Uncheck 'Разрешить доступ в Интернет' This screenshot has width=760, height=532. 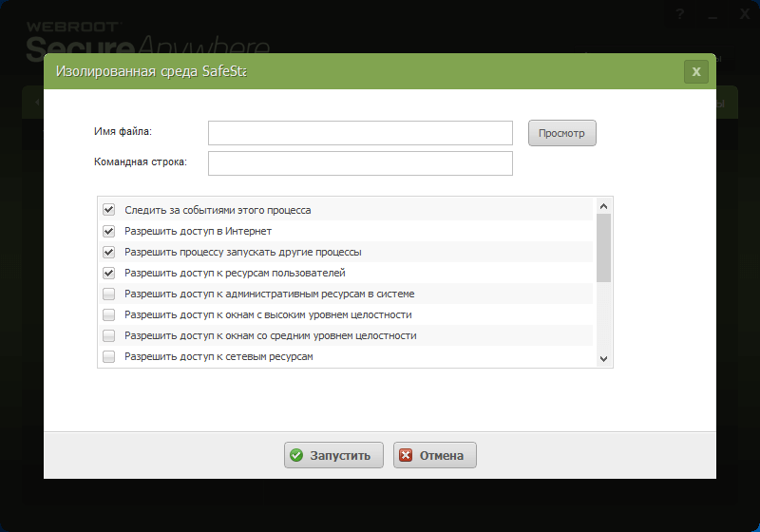(x=108, y=231)
